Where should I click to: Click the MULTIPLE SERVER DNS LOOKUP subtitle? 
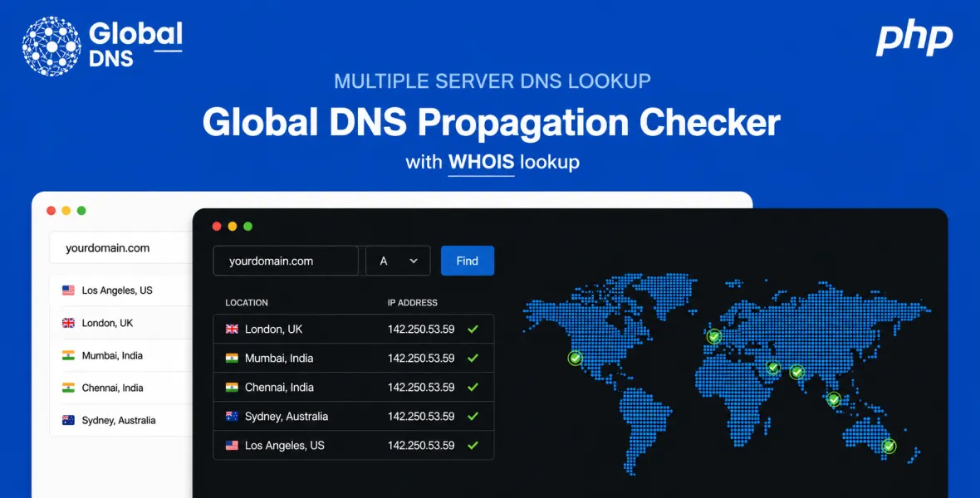(x=492, y=81)
